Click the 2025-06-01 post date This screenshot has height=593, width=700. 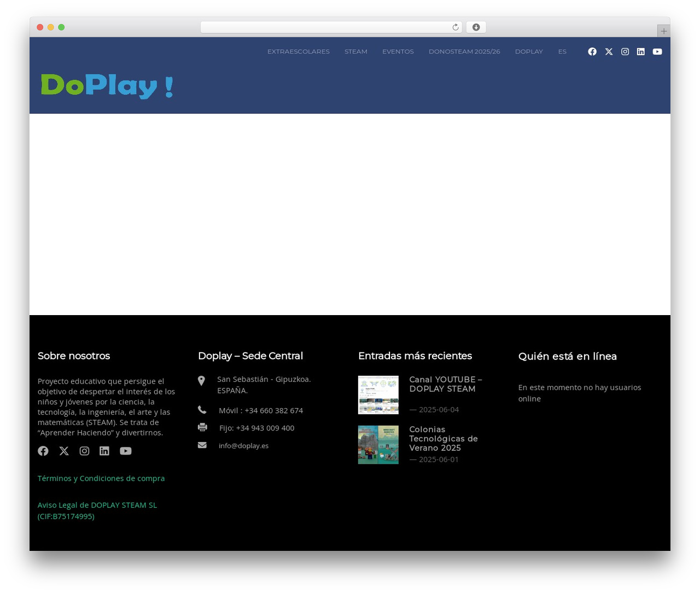point(439,459)
